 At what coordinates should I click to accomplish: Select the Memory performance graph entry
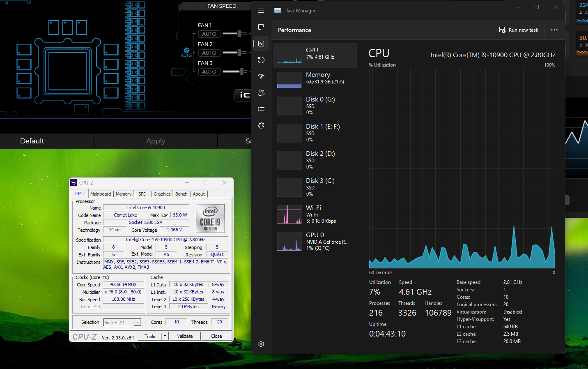(x=315, y=78)
